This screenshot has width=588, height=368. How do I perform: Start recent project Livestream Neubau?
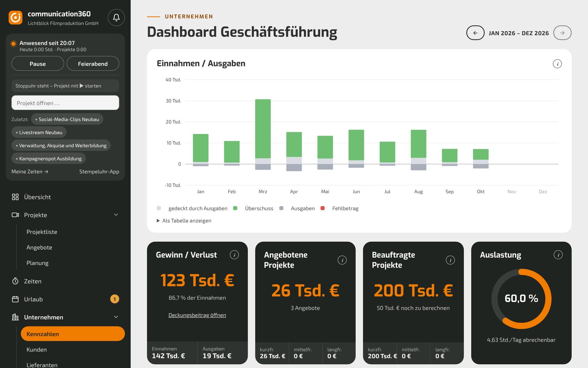pyautogui.click(x=39, y=132)
